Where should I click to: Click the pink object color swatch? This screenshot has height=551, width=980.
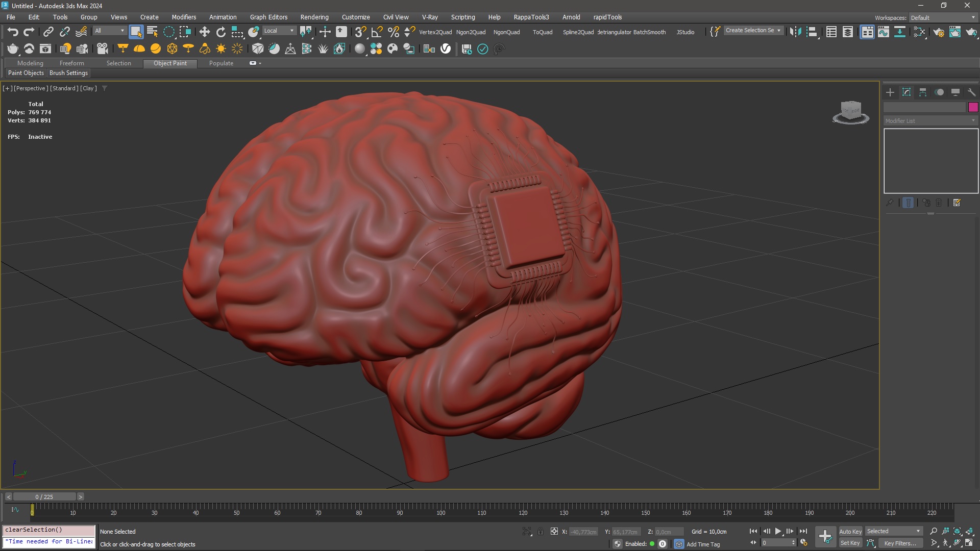(x=973, y=107)
